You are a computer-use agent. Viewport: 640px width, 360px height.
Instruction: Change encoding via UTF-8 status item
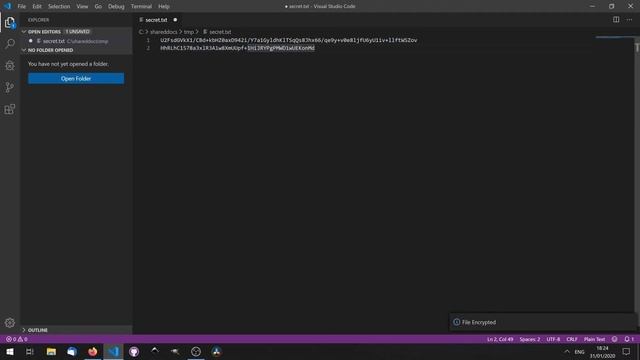click(553, 339)
